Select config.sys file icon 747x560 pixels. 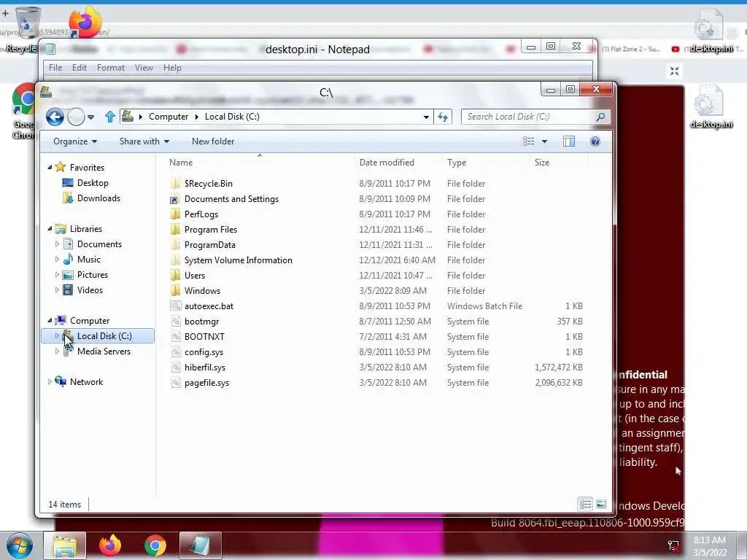tap(175, 352)
